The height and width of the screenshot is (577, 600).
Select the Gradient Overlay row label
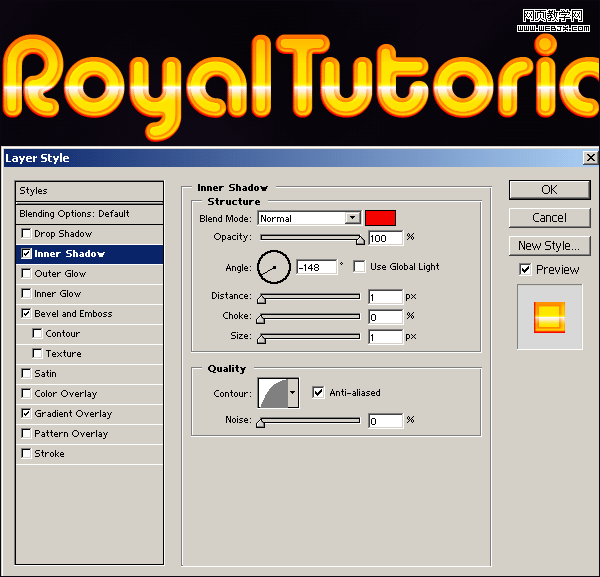(x=73, y=414)
